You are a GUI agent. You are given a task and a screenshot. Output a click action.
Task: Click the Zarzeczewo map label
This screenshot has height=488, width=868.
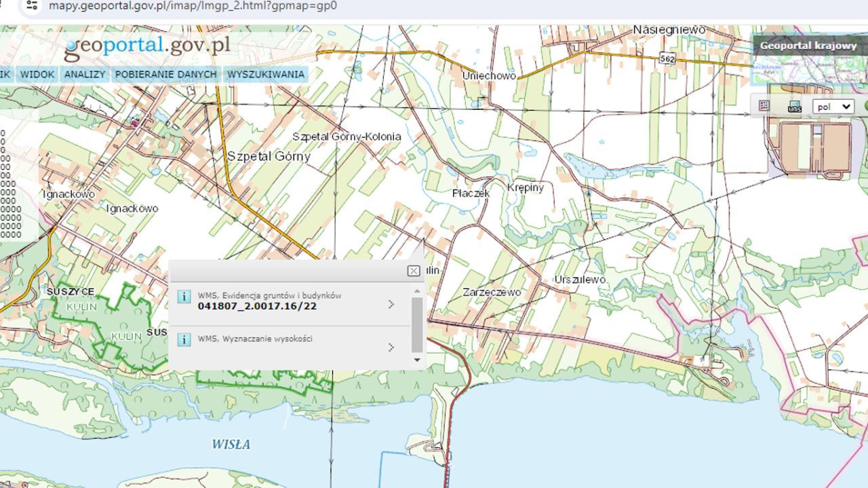492,293
